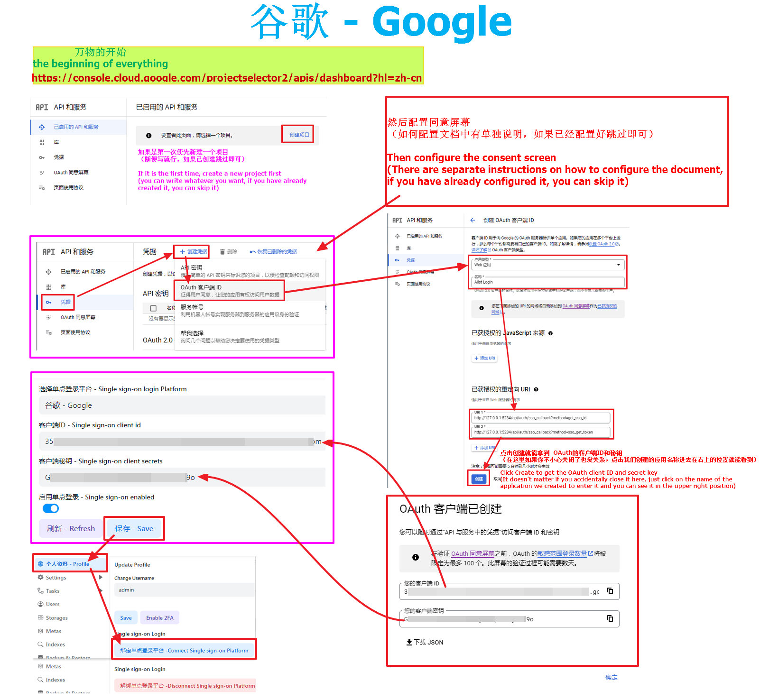This screenshot has height=700, width=760.
Task: Click 解绑单点登录平台 Disconnect button
Action: point(185,685)
